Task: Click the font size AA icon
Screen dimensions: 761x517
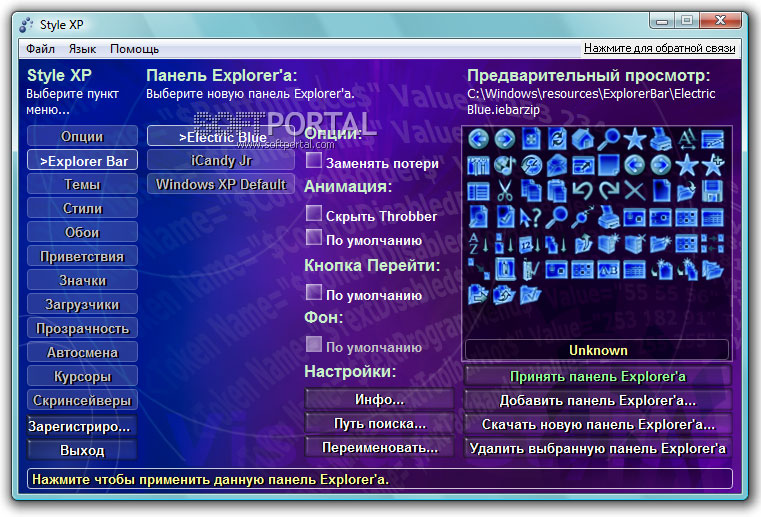Action: [687, 139]
